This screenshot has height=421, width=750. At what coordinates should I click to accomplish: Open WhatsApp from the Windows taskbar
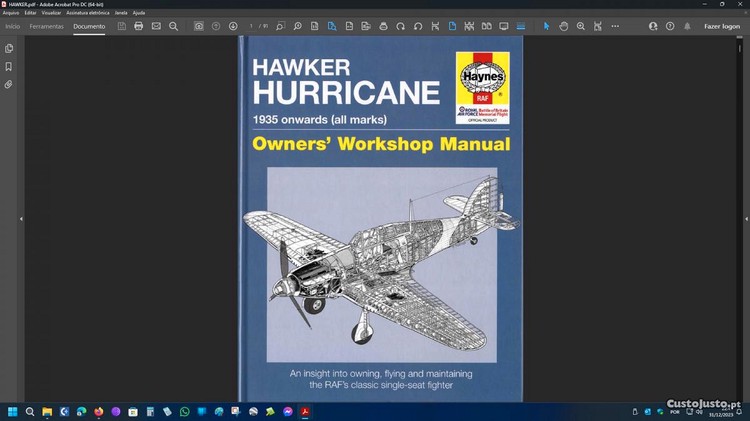point(184,411)
